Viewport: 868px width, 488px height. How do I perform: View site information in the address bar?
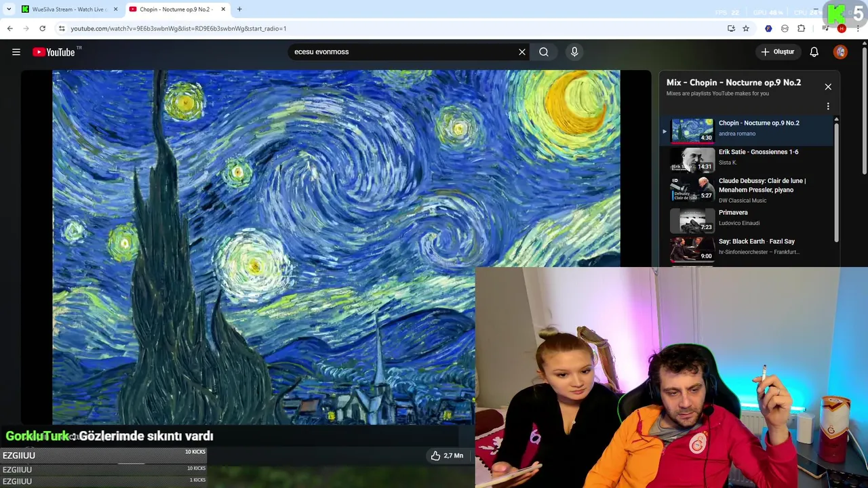(x=62, y=28)
